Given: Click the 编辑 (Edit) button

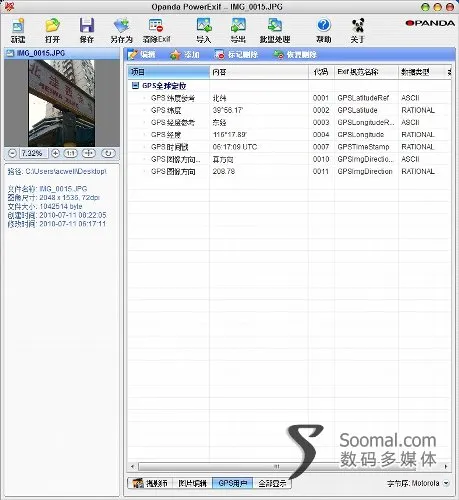Looking at the screenshot, I should pyautogui.click(x=142, y=54).
